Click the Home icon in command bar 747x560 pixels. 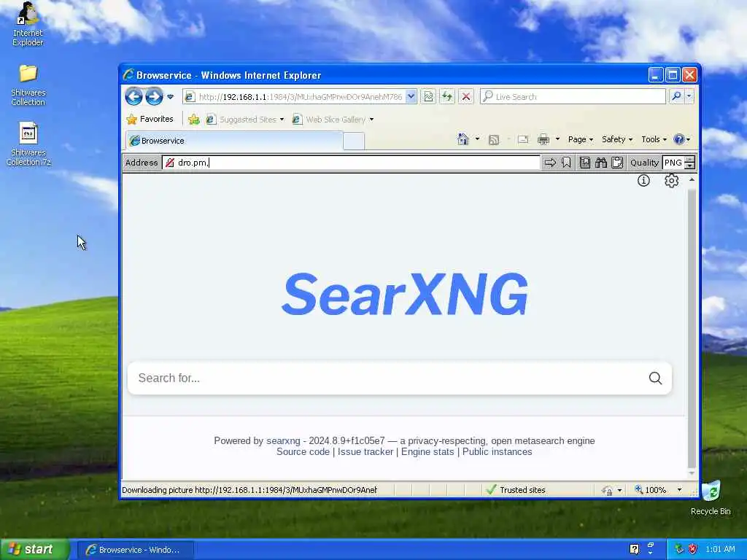462,139
